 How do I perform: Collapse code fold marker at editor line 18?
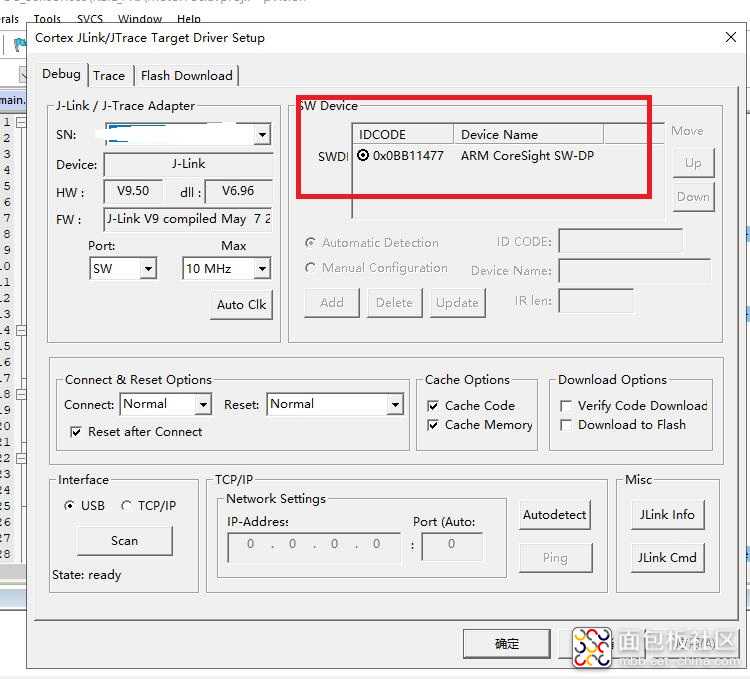pyautogui.click(x=21, y=394)
